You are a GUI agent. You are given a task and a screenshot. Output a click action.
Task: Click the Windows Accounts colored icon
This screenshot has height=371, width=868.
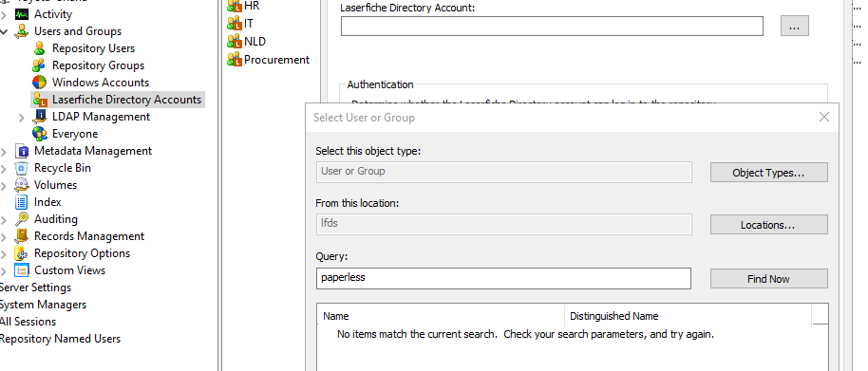pos(39,83)
